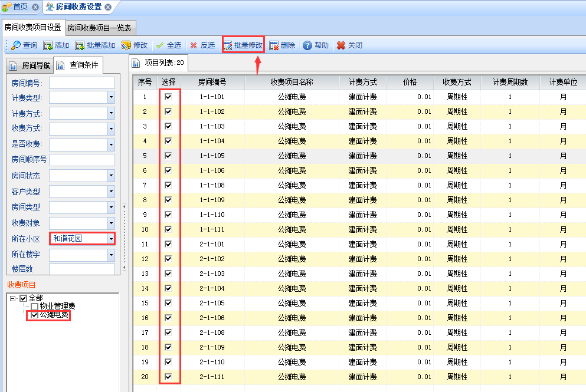
Task: Click the 删除 delete icon
Action: coord(274,45)
